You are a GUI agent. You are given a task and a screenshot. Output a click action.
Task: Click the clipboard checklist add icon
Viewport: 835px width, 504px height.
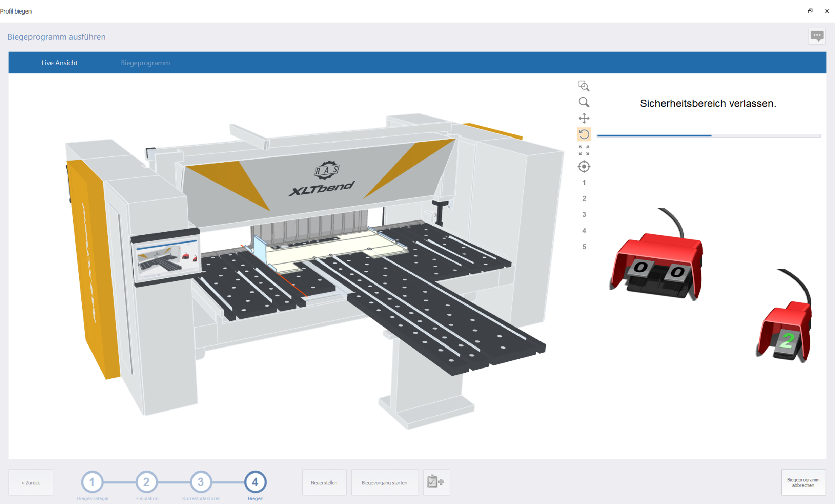click(436, 482)
